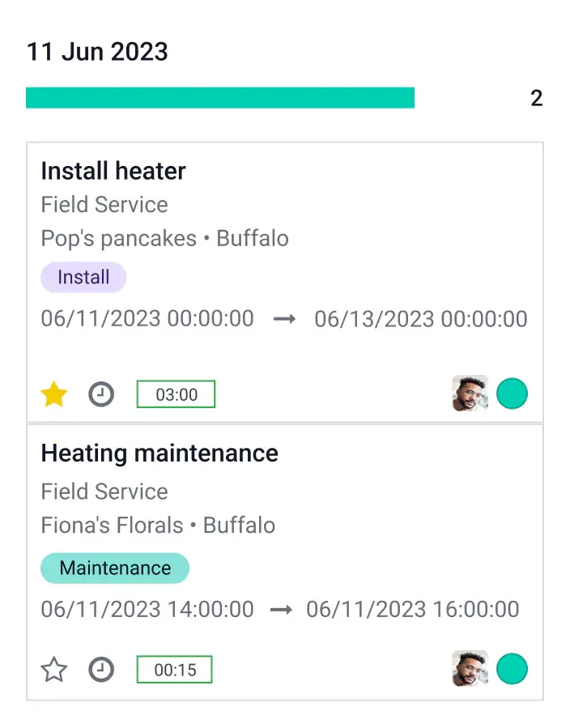This screenshot has width=570, height=728.
Task: Open the Install heater task title
Action: click(x=113, y=171)
